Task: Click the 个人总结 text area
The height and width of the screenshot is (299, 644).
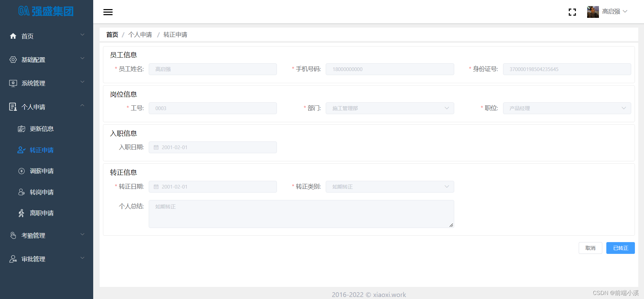Action: point(301,214)
